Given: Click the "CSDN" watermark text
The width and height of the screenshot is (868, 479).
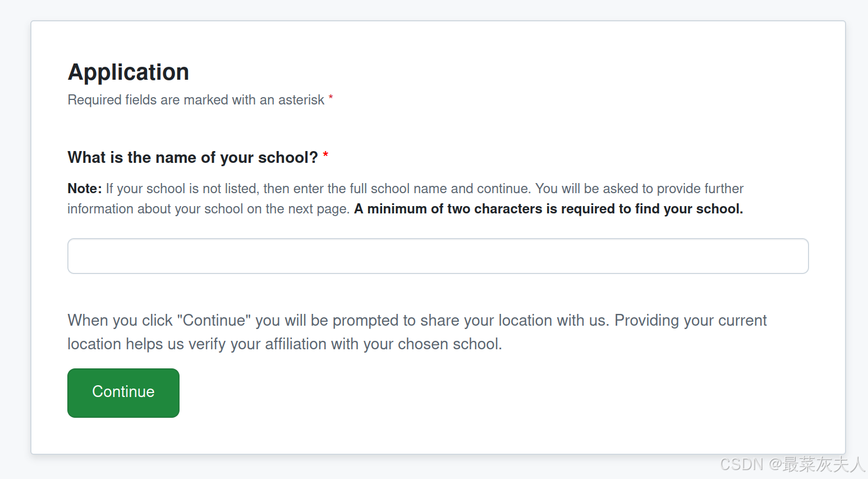Looking at the screenshot, I should (x=742, y=464).
